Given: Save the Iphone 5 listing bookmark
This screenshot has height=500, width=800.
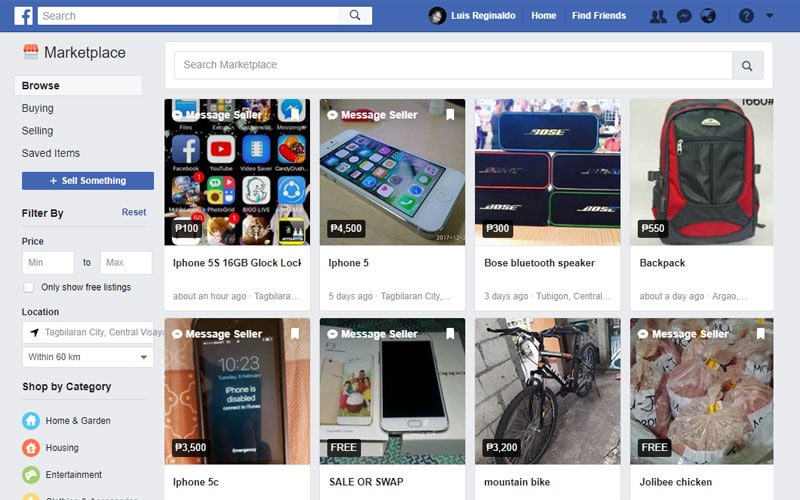Looking at the screenshot, I should [x=450, y=114].
